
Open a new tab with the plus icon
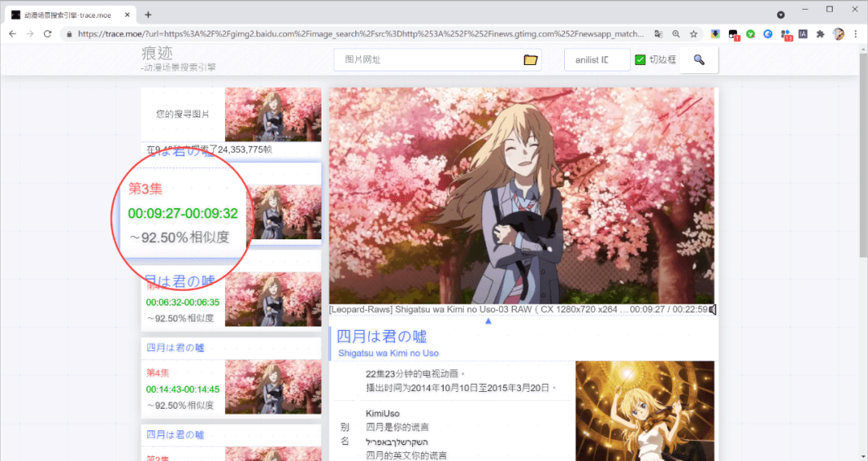(148, 15)
